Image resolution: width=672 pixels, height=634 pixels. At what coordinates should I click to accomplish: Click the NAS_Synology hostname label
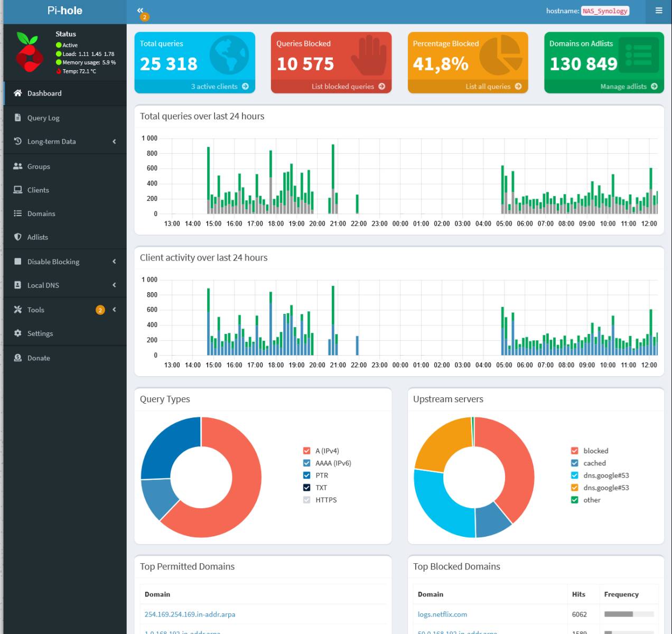605,11
